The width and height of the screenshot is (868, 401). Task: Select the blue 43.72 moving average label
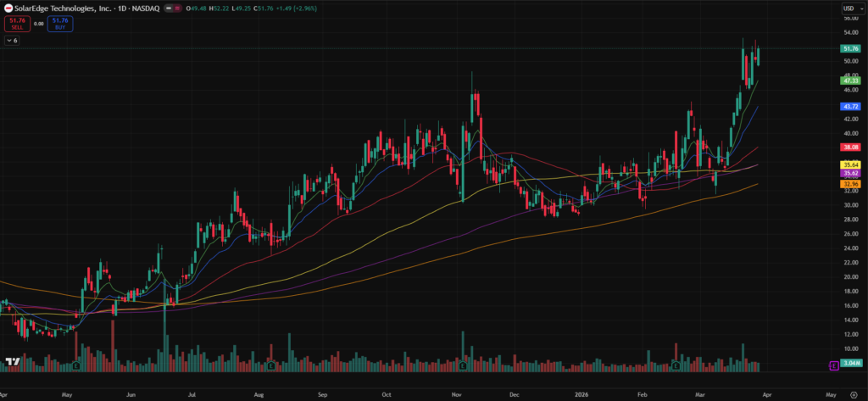tap(850, 107)
